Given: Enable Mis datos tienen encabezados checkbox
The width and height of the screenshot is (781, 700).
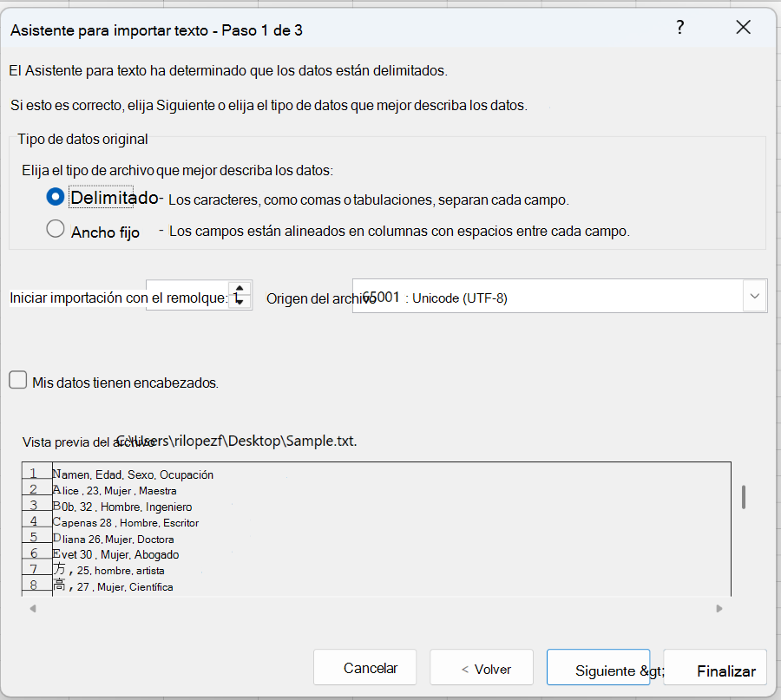Looking at the screenshot, I should point(18,380).
